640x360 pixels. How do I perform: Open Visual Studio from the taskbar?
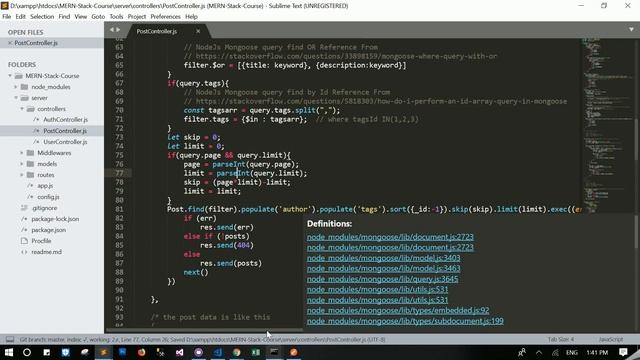pos(179,352)
